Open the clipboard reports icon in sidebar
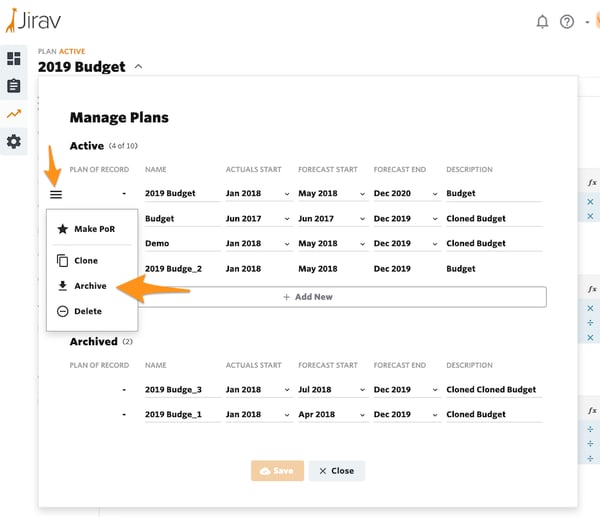 (x=14, y=86)
